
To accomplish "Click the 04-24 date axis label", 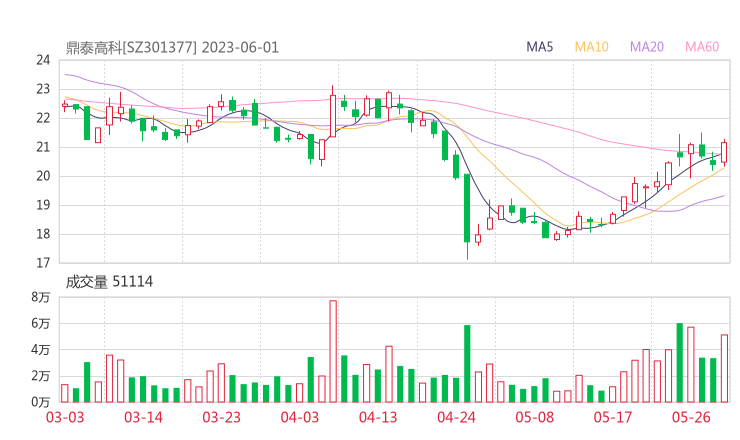I will pos(456,418).
